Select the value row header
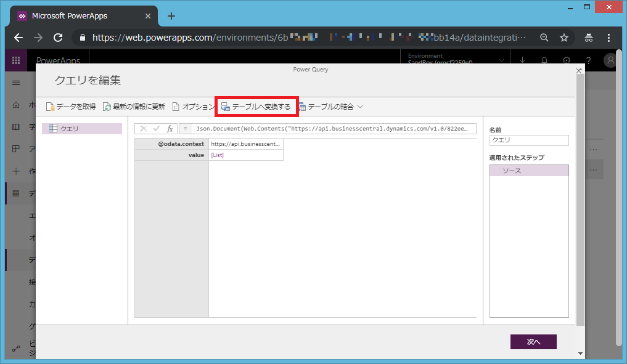627x364 pixels. coord(171,155)
